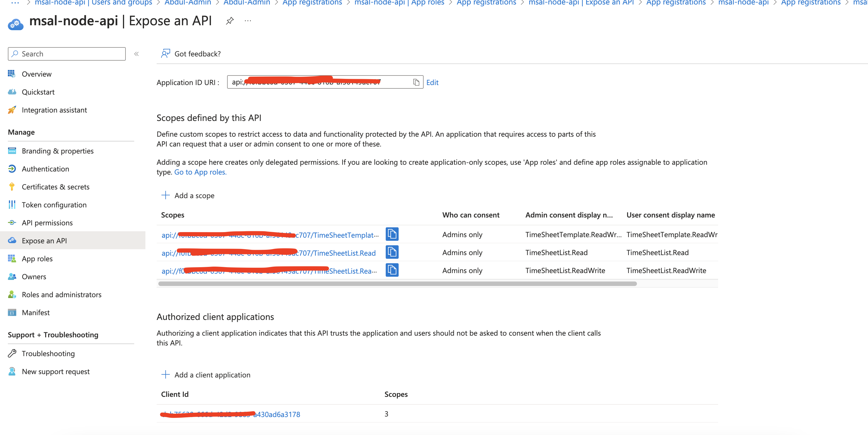Click the Got feedback icon

165,54
